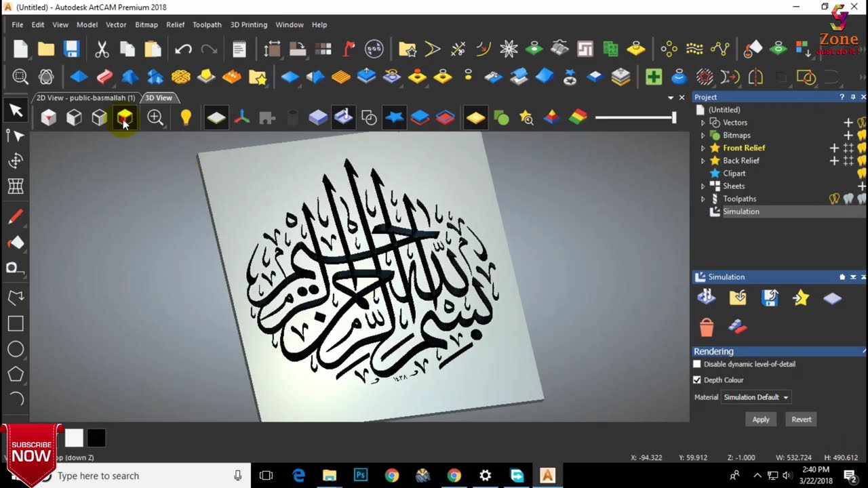Click the Save Simulation floppy icon
Image resolution: width=868 pixels, height=488 pixels.
770,298
